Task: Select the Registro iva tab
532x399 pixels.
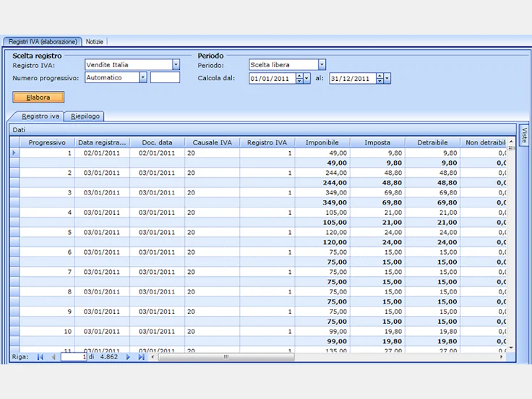Action: point(40,116)
